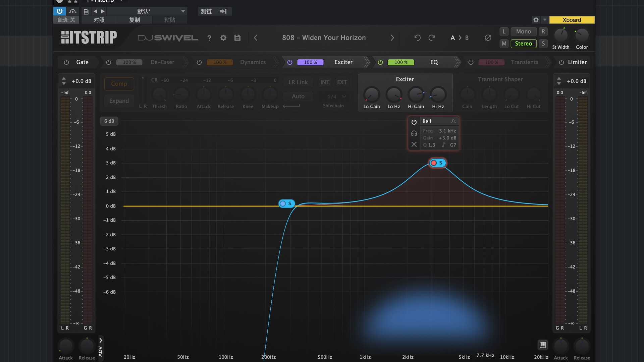The image size is (644, 362).
Task: Click the host plugin options gear icon
Action: 536,20
